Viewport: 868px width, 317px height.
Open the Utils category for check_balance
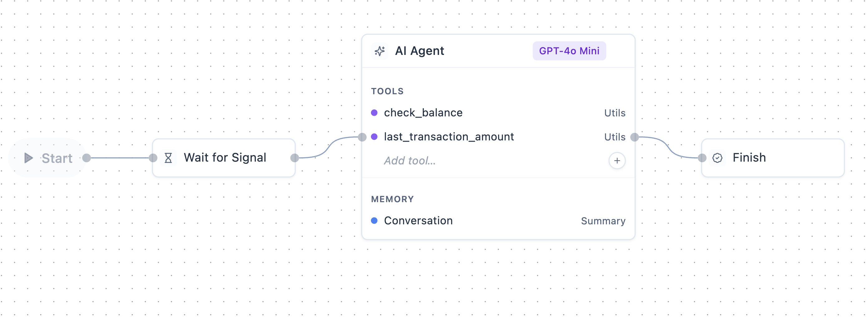615,113
